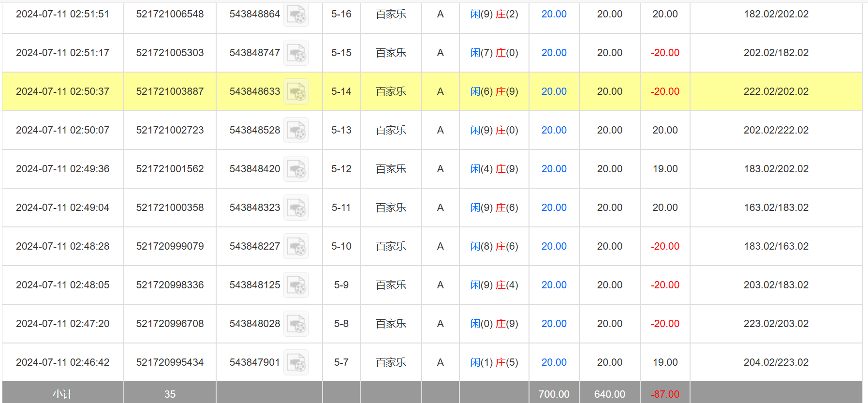
Task: Click the replay icon next to 543848227
Action: (296, 247)
